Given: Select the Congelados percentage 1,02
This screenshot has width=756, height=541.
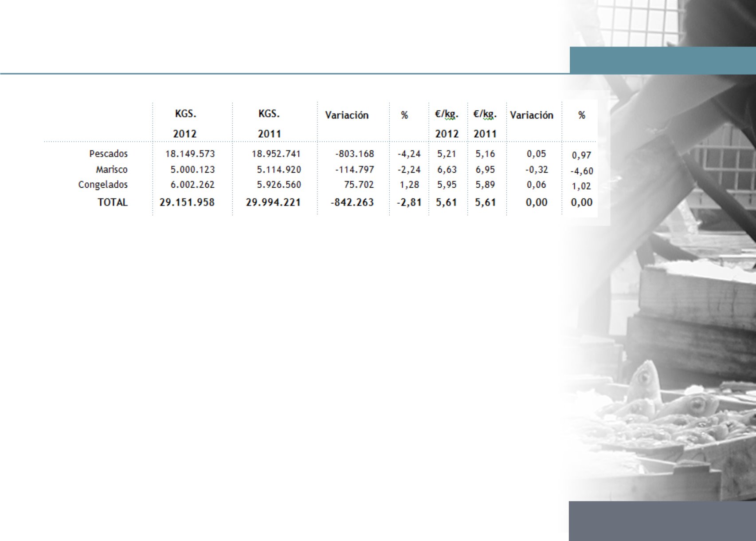Looking at the screenshot, I should point(581,186).
